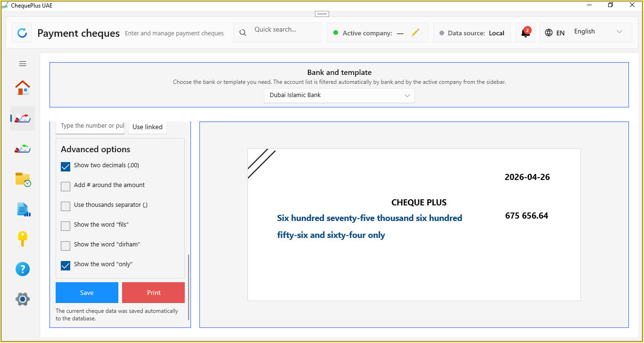Enable Use thousands separator (,)

(66, 206)
